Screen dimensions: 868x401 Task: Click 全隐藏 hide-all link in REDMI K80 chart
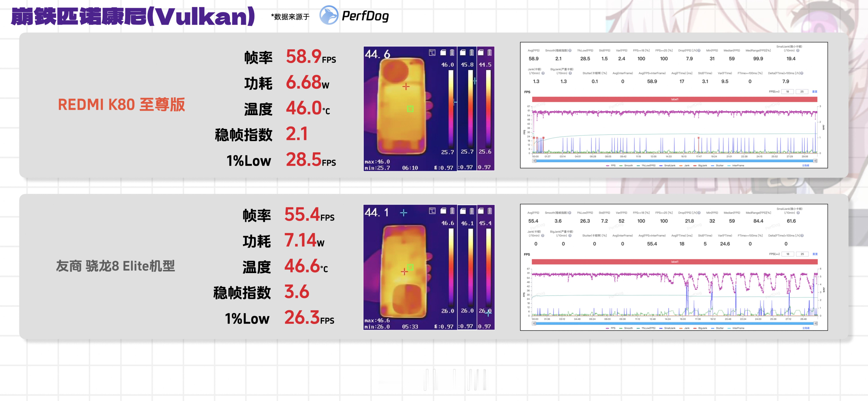point(806,166)
